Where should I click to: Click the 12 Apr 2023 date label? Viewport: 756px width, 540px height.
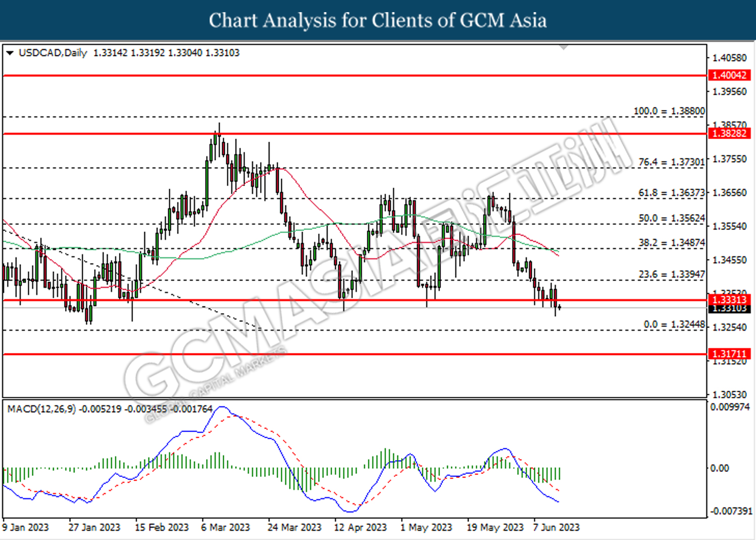[360, 527]
